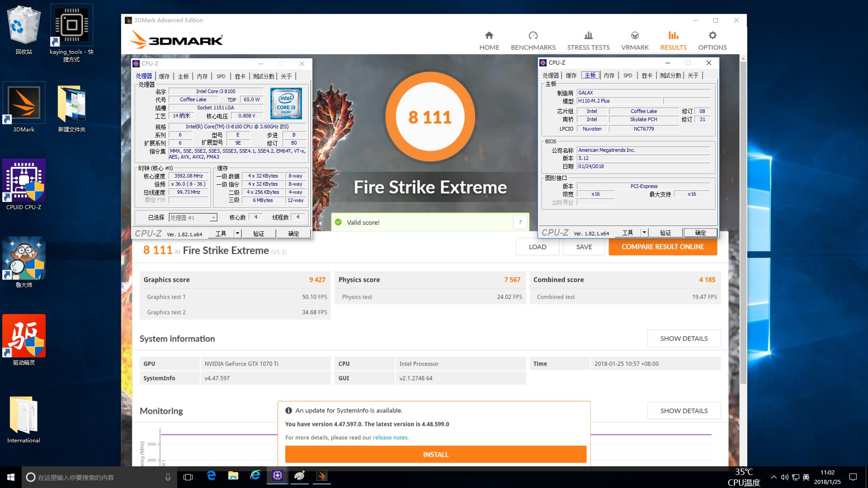Open the VRMARK section

coord(635,40)
